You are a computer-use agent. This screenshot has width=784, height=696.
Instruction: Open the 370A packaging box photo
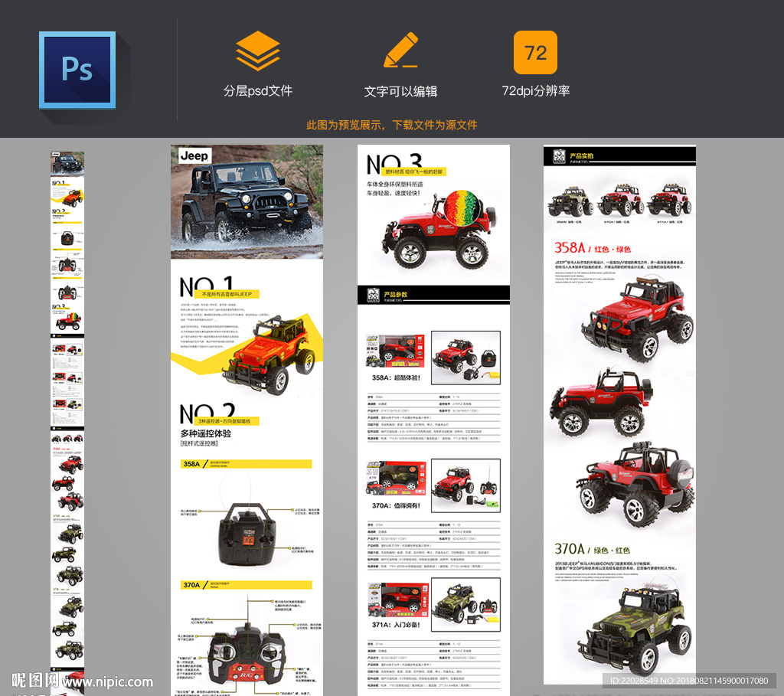(396, 478)
